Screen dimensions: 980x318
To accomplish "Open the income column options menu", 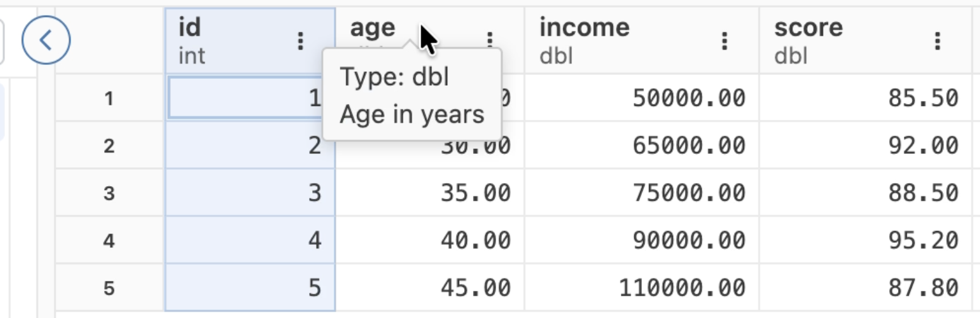I will click(725, 41).
